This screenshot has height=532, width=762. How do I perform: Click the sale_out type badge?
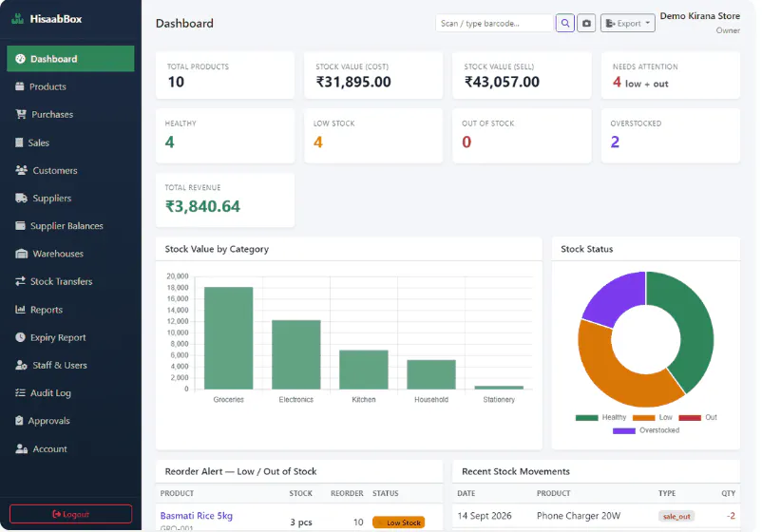[676, 516]
